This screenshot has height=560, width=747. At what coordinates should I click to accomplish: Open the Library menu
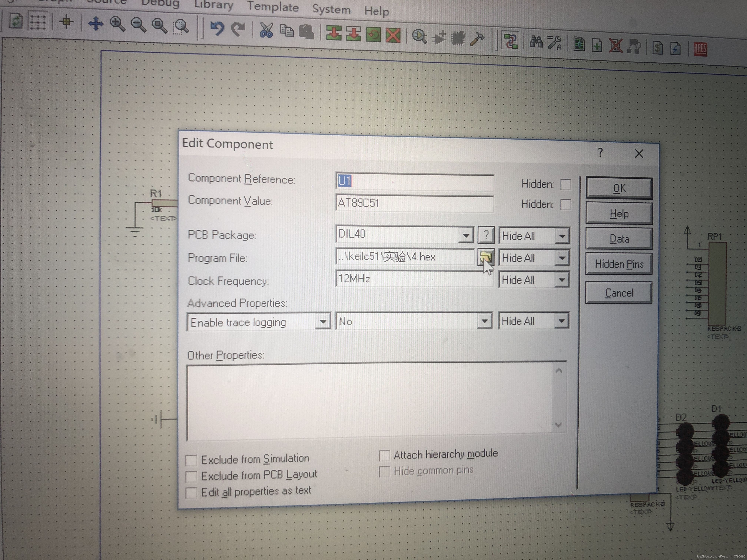213,5
